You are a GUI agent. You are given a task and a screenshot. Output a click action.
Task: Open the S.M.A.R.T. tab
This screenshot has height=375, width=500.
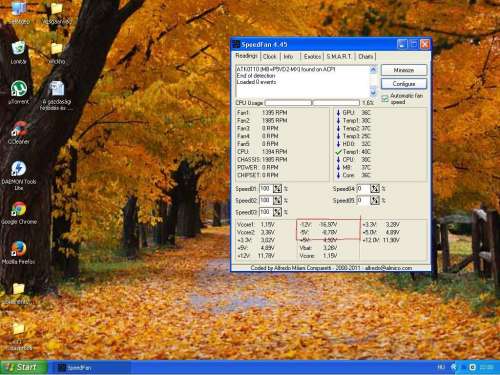339,57
